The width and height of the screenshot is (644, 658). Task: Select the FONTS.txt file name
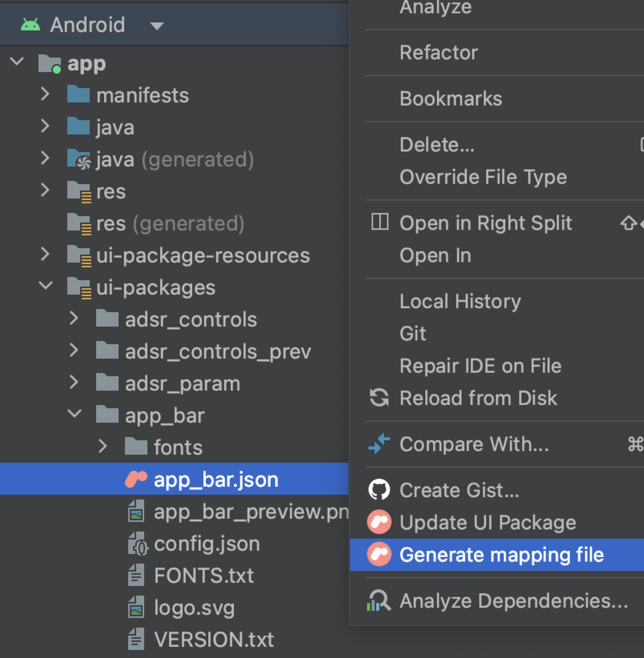coord(204,576)
